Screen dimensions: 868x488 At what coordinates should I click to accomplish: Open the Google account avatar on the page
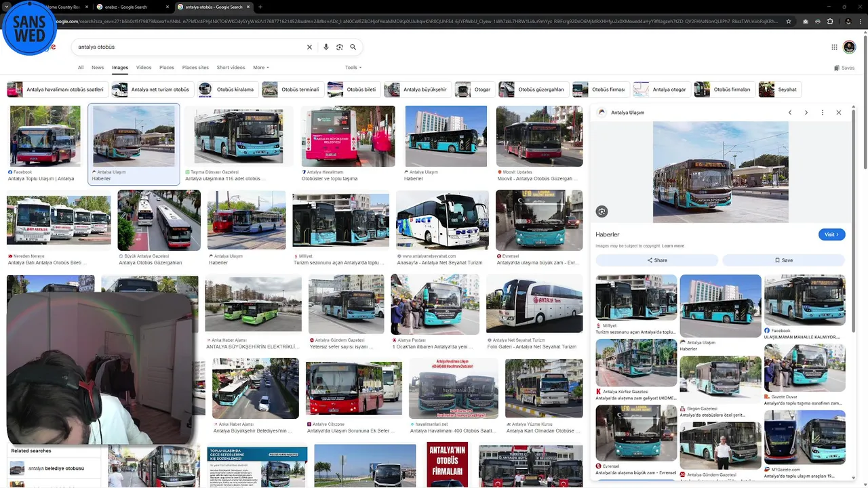849,47
